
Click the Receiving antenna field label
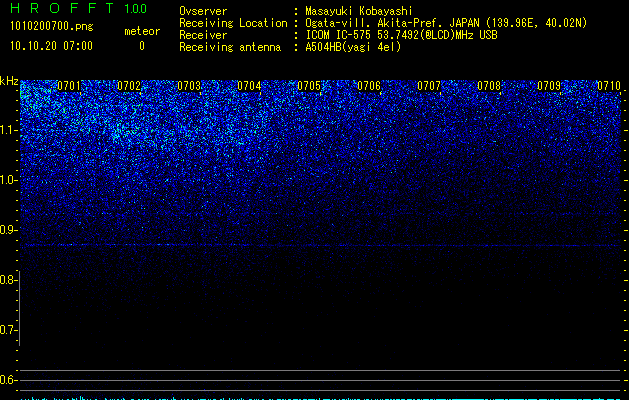point(230,47)
